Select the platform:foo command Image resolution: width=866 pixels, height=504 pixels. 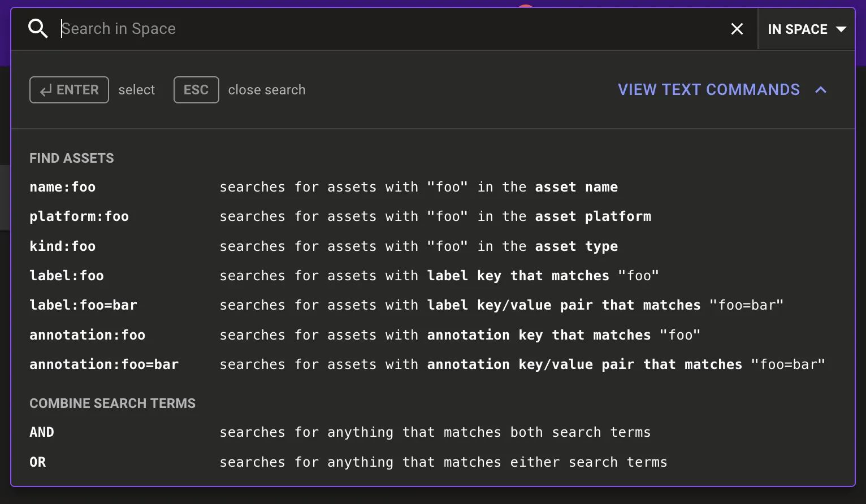pyautogui.click(x=79, y=216)
